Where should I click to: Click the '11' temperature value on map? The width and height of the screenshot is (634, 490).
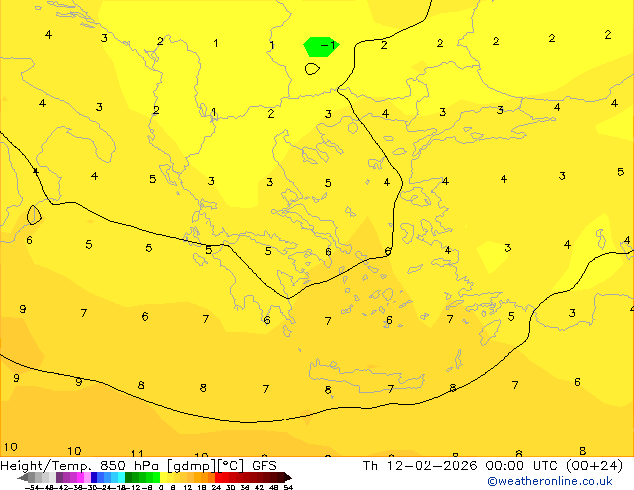(x=137, y=454)
